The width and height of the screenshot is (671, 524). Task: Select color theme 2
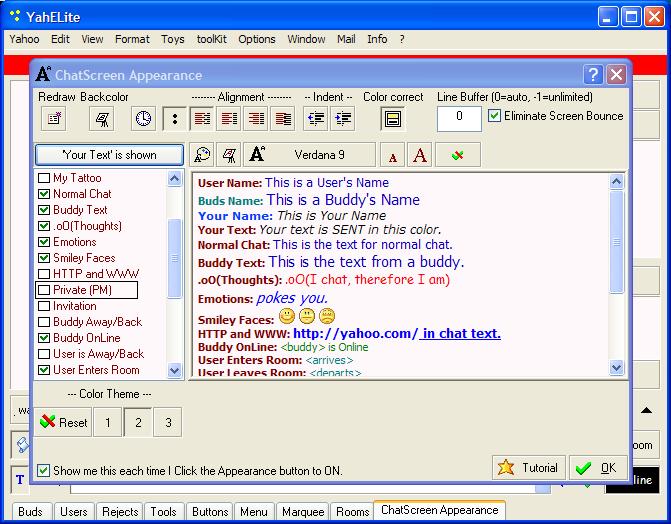point(138,423)
